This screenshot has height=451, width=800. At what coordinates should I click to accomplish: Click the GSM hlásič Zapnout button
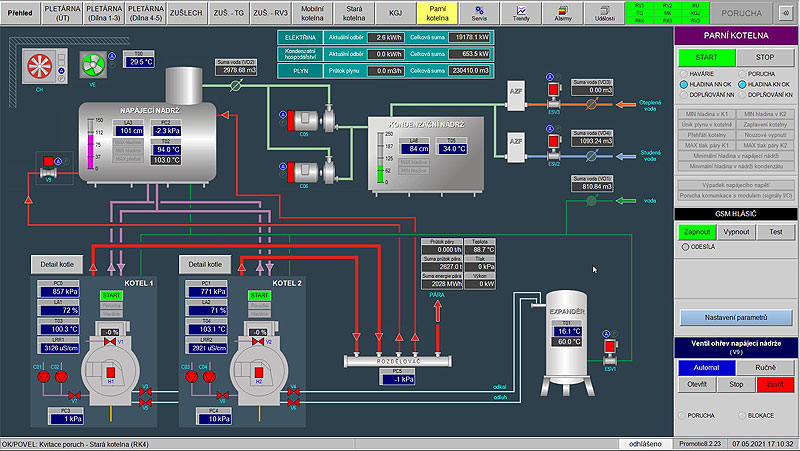coord(697,232)
